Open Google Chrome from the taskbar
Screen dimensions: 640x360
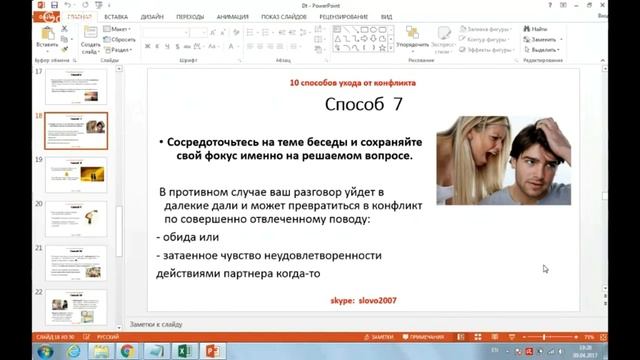(127, 351)
